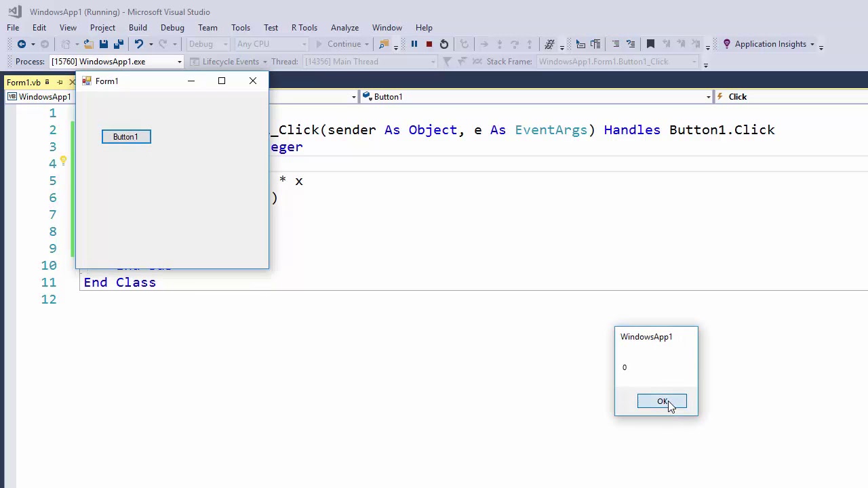
Task: Click line number 12 in the editor margin
Action: [x=49, y=300]
